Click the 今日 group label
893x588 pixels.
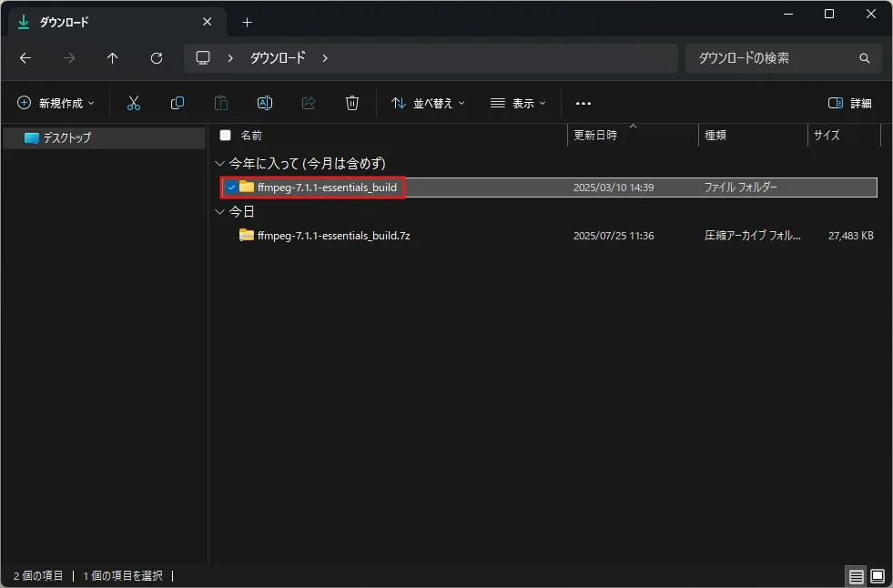point(241,212)
